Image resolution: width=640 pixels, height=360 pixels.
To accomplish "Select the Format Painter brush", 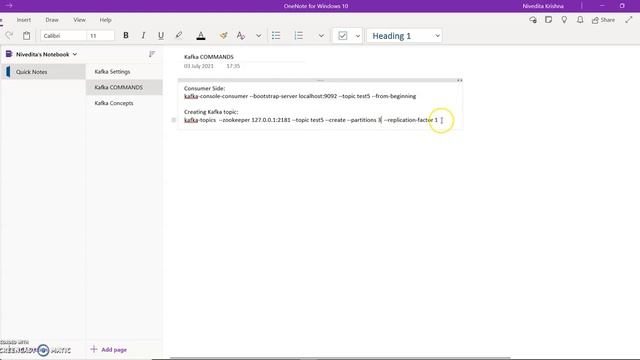I will coord(223,36).
